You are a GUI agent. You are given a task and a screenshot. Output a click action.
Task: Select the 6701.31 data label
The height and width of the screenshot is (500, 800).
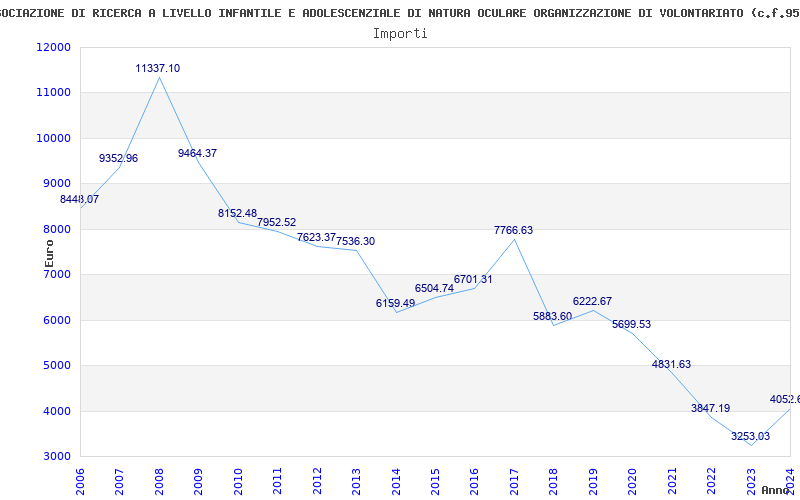473,280
